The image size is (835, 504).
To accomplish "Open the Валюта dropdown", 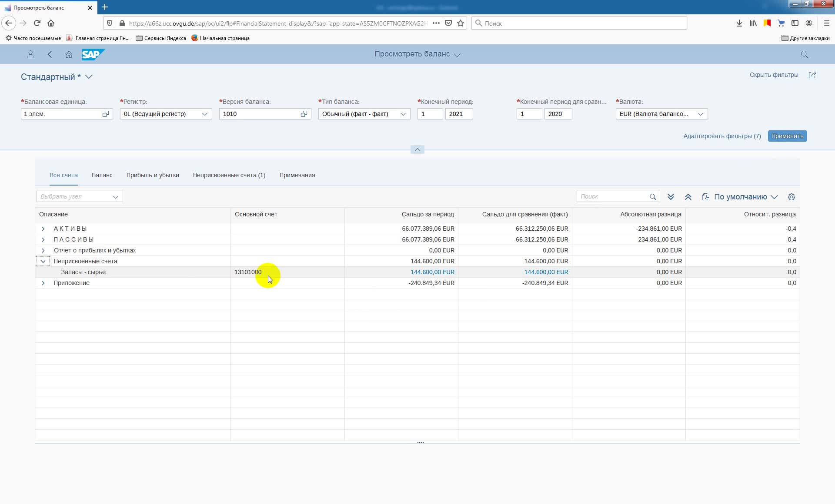I will pos(701,114).
